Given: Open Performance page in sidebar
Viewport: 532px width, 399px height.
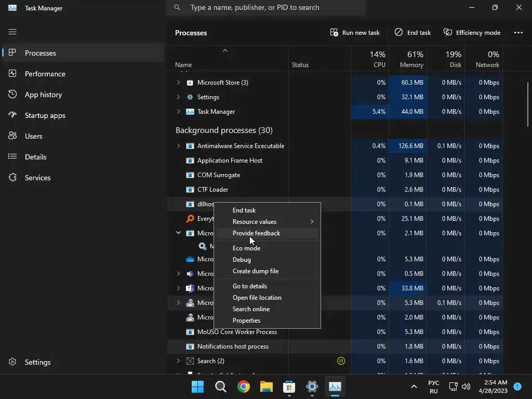Looking at the screenshot, I should pyautogui.click(x=83, y=74).
